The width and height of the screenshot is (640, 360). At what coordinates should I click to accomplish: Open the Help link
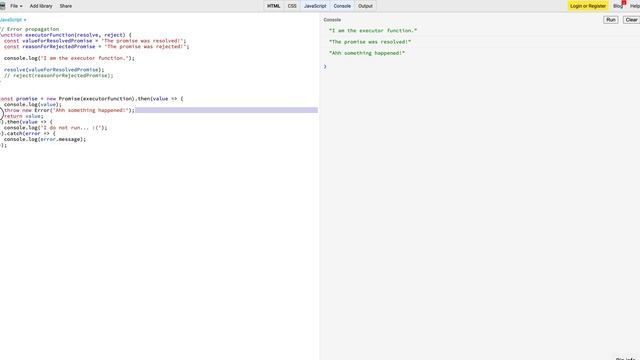pyautogui.click(x=635, y=6)
